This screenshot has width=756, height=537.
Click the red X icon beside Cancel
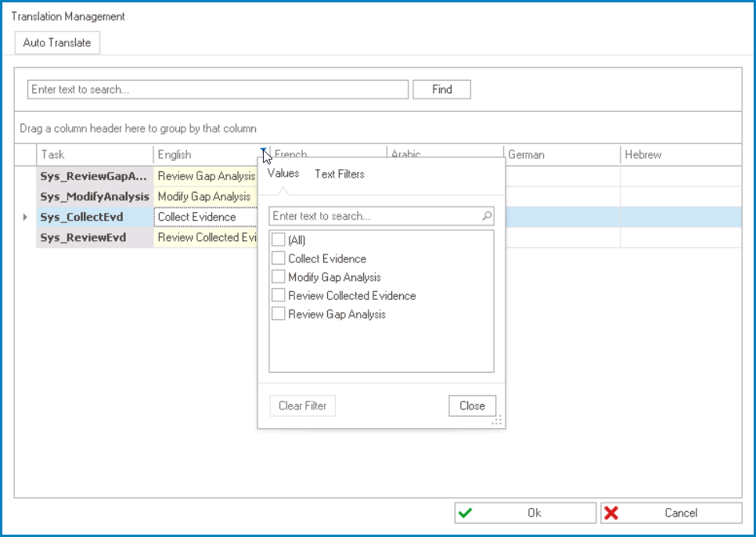click(614, 513)
